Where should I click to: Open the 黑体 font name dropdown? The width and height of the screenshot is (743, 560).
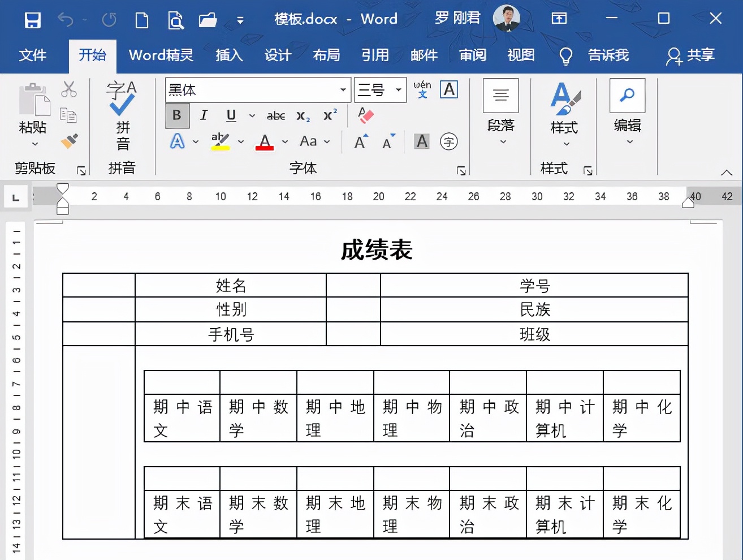click(x=343, y=90)
